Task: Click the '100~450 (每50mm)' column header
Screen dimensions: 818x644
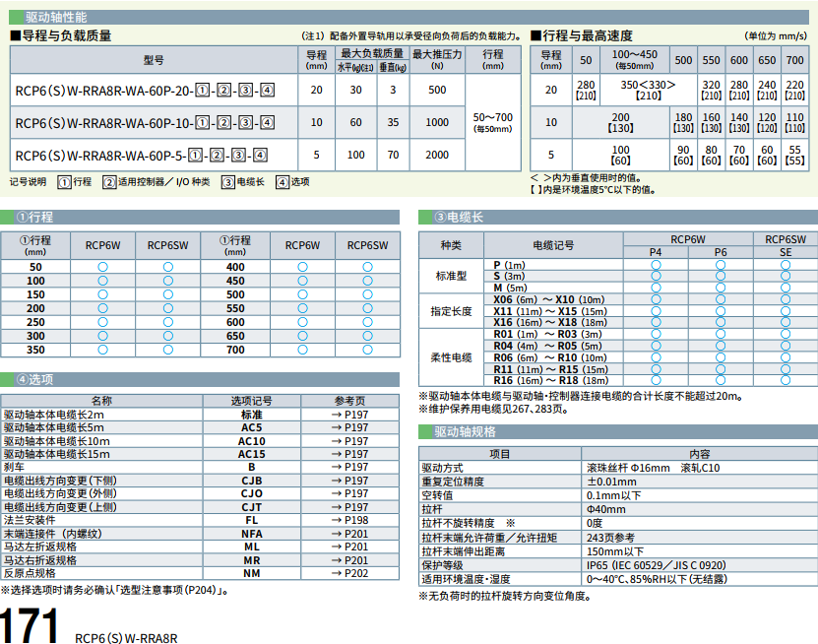Action: point(634,59)
